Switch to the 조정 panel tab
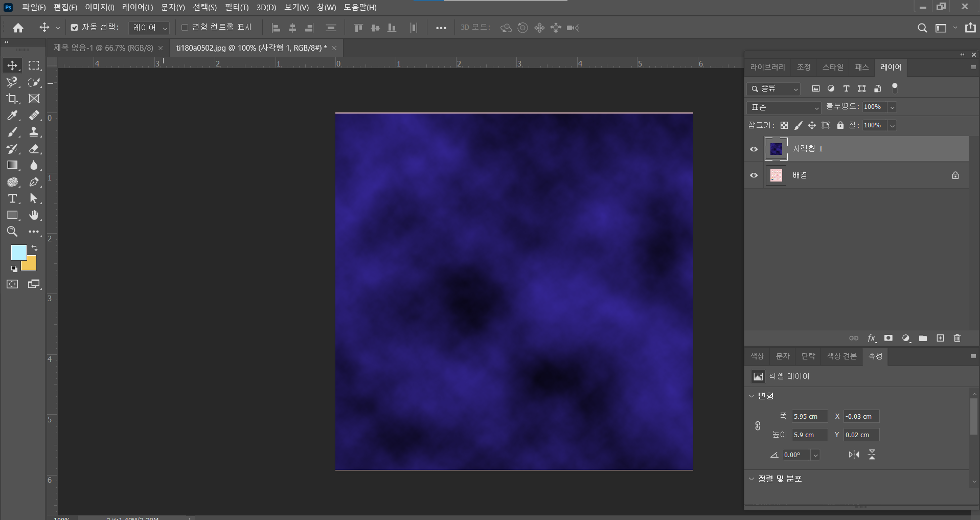This screenshot has width=980, height=520. [x=804, y=67]
